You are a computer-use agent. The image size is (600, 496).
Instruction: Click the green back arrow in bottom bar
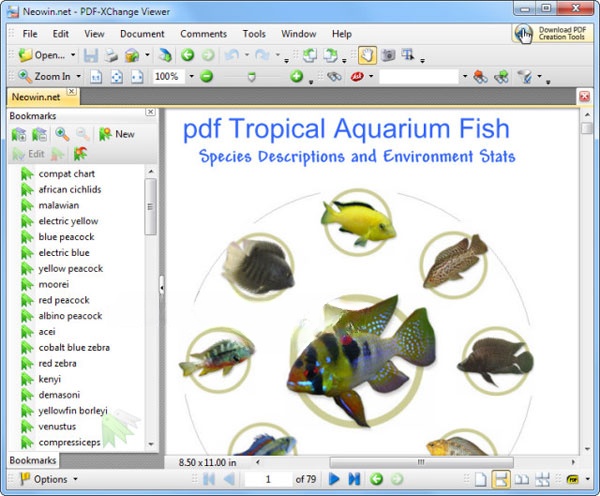pos(377,479)
